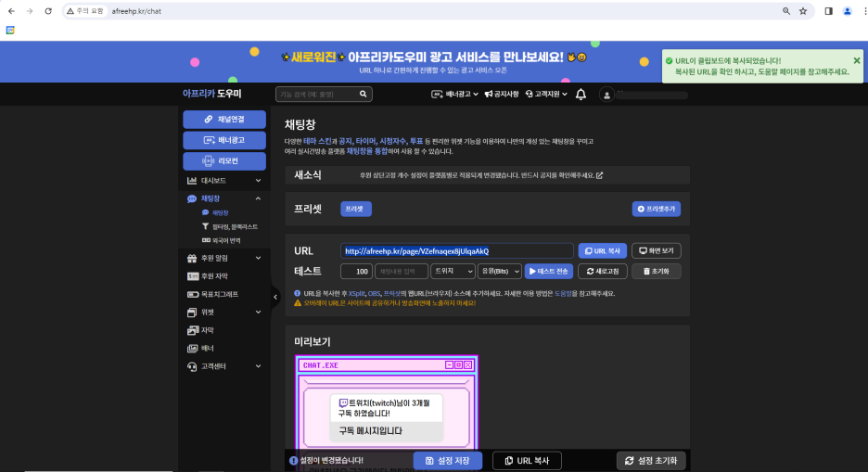868x472 pixels.
Task: Open 자막 menu item
Action: point(200,330)
